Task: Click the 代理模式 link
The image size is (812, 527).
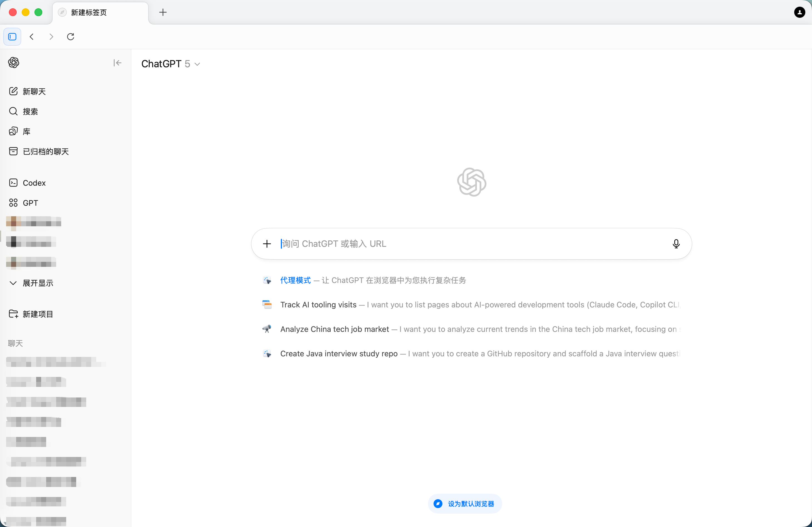Action: (295, 280)
